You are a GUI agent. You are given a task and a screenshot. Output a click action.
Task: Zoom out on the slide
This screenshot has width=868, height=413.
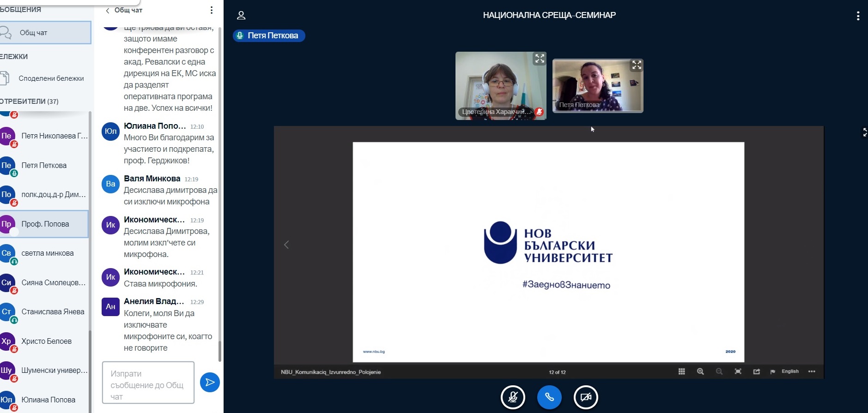pyautogui.click(x=719, y=371)
